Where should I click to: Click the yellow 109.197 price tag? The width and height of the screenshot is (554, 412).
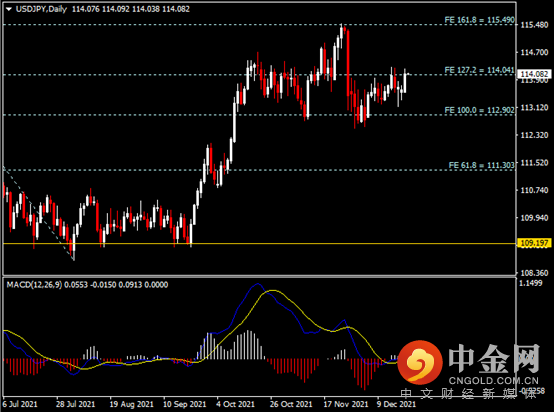point(534,243)
